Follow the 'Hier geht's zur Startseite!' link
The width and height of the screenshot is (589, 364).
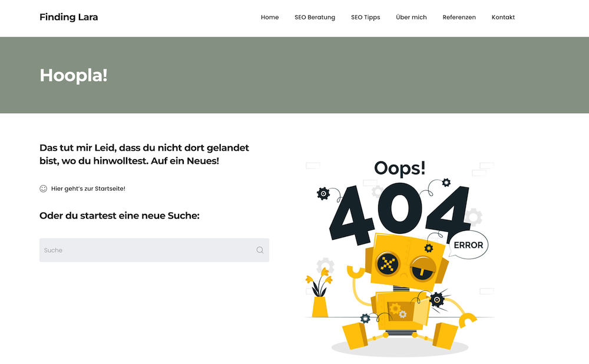point(88,188)
